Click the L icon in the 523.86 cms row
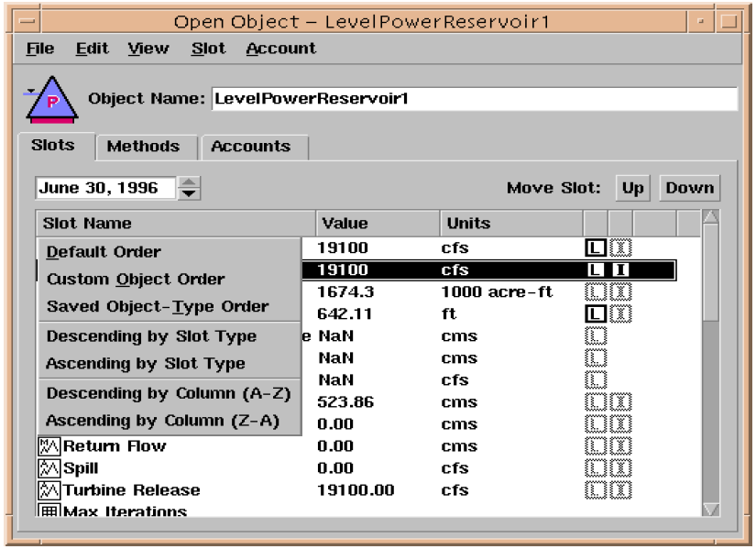Screen dimensions: 756x549 (596, 402)
